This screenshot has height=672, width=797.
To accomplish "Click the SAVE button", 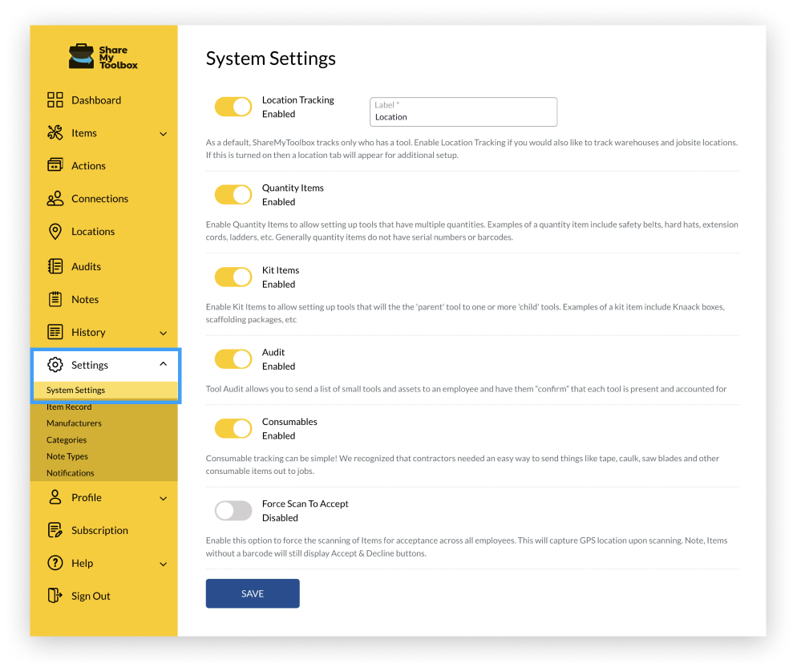I will point(253,593).
